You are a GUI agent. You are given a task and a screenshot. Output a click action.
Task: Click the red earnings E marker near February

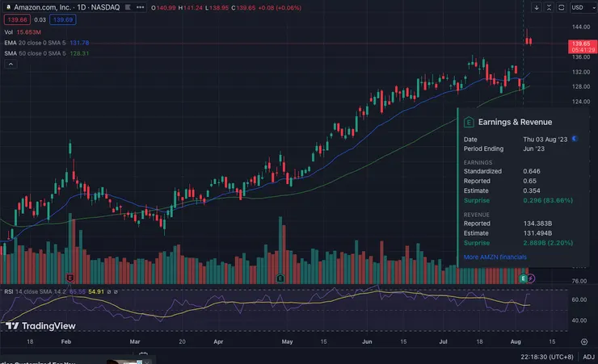(x=69, y=278)
